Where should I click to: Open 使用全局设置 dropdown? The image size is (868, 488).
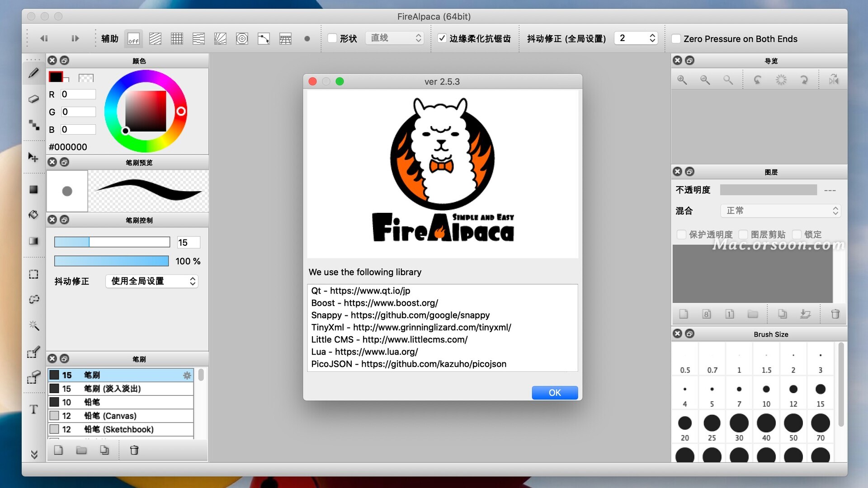pos(152,281)
